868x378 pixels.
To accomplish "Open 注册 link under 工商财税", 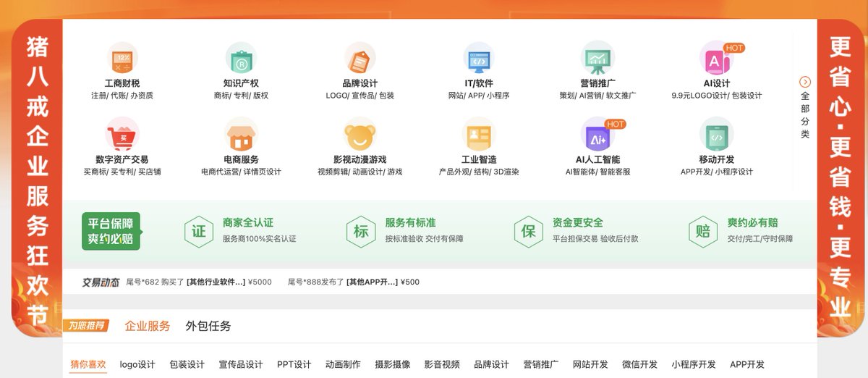I will 98,96.
